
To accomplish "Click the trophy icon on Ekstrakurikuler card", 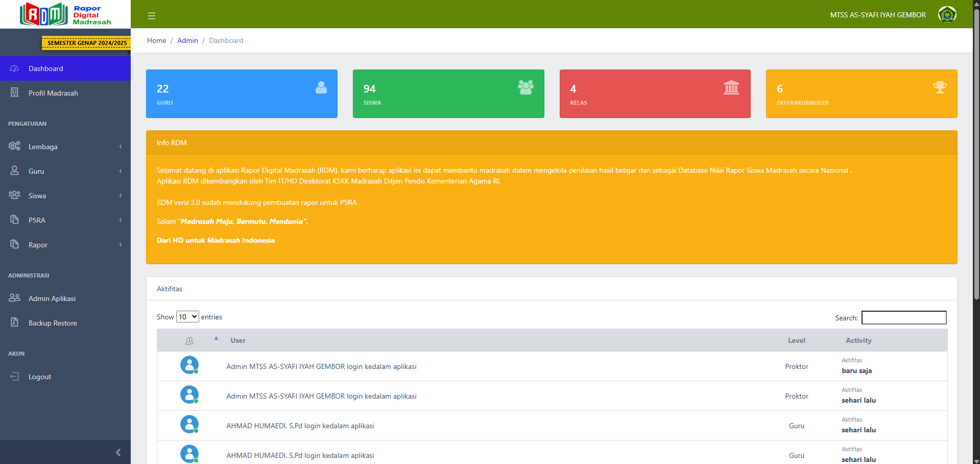I will click(x=940, y=87).
